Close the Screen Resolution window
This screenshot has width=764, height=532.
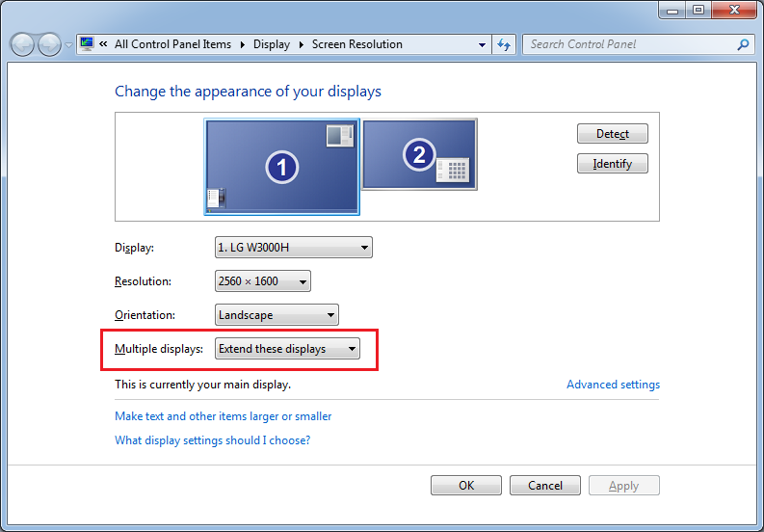click(x=735, y=10)
